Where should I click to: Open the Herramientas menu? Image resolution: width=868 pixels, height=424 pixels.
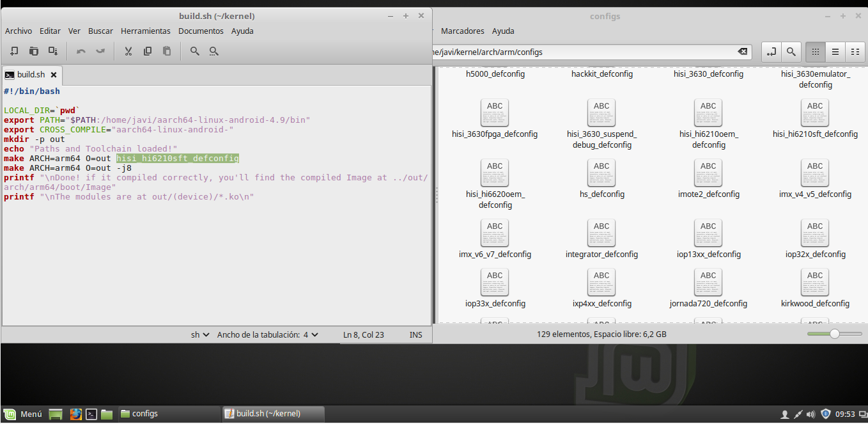146,31
